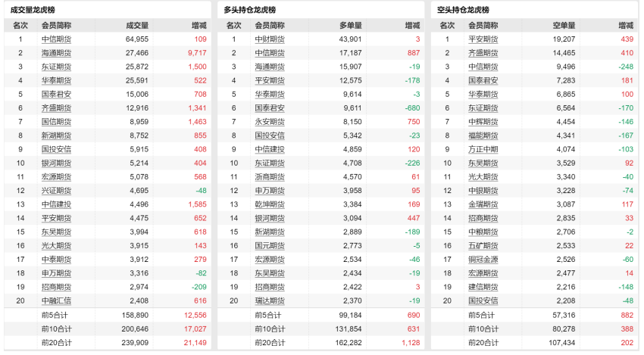Image resolution: width=644 pixels, height=355 pixels.
Task: Click 平安期货 in the 多头持仓龙虎榜 table
Action: pyautogui.click(x=270, y=81)
